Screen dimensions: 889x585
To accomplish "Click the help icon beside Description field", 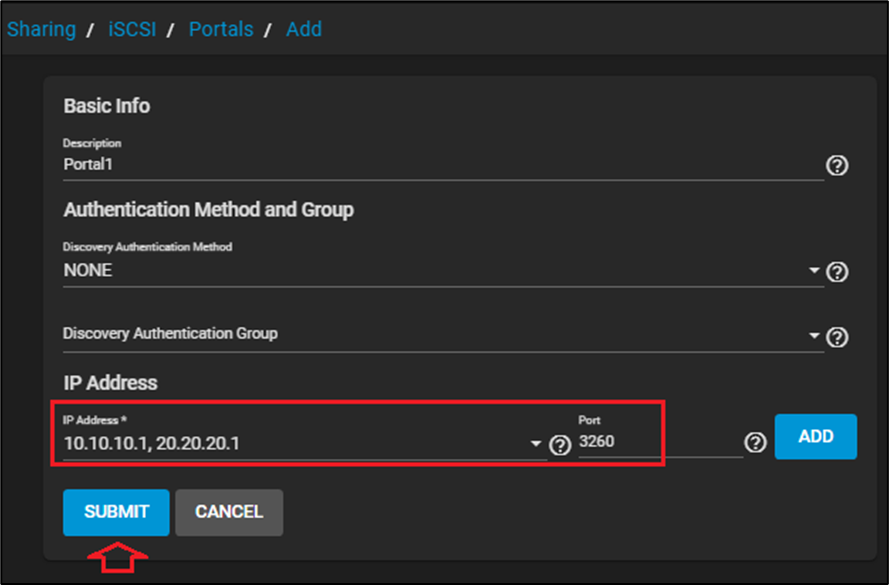I will point(837,166).
